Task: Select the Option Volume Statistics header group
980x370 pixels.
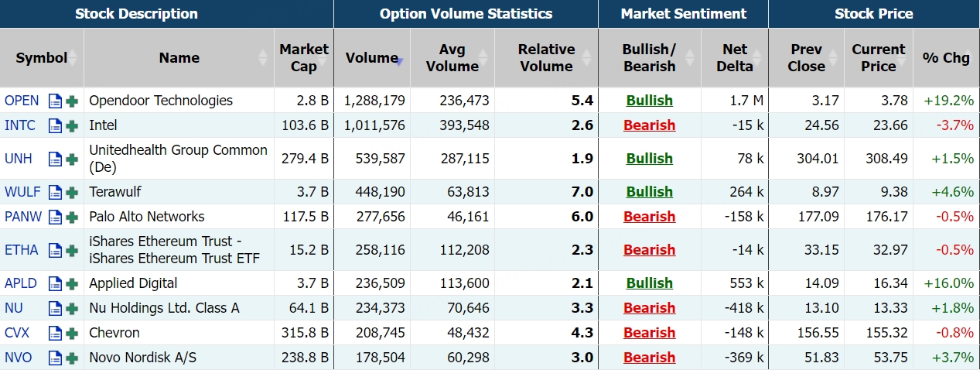Action: pyautogui.click(x=466, y=14)
